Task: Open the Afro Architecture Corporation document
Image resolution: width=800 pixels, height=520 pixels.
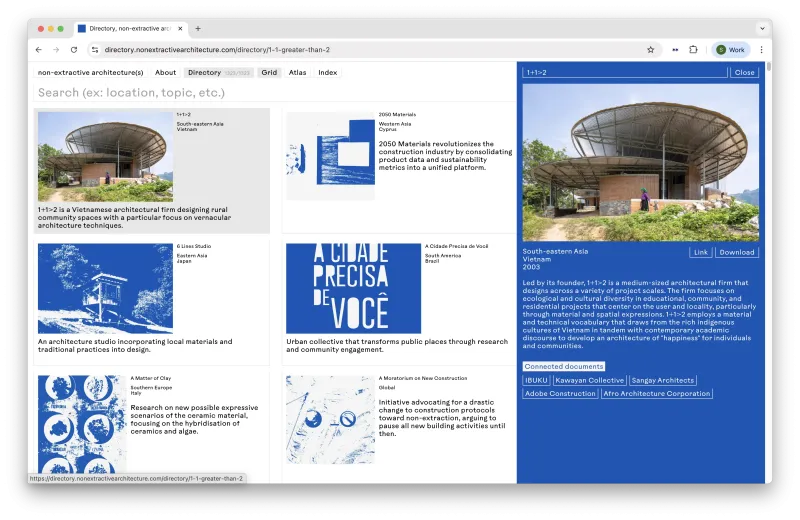Action: click(x=657, y=393)
